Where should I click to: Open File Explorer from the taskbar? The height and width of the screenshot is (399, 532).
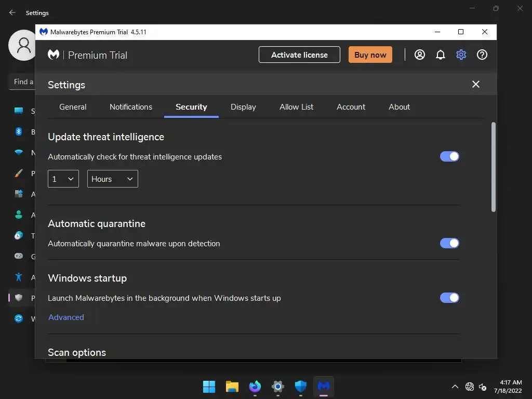point(232,387)
